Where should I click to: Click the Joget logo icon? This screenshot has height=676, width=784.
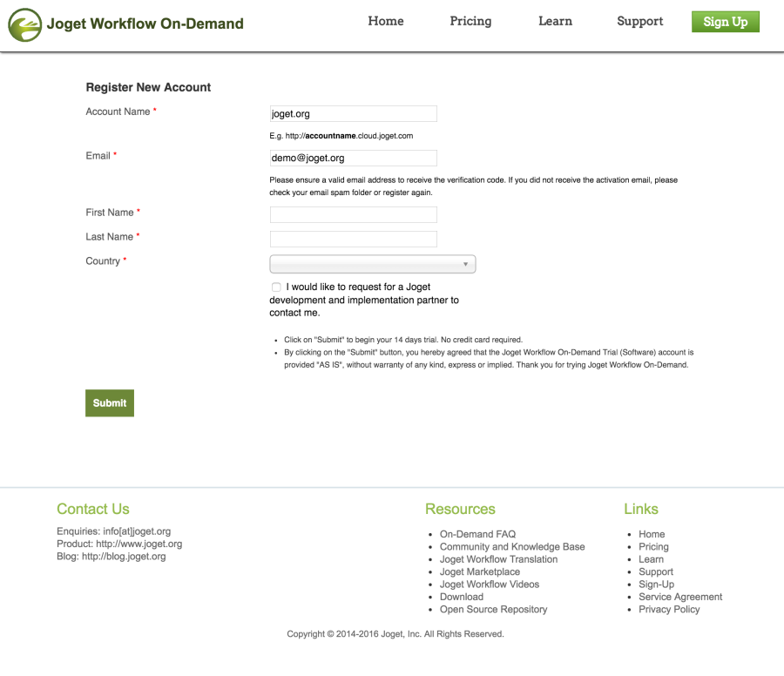pos(24,24)
